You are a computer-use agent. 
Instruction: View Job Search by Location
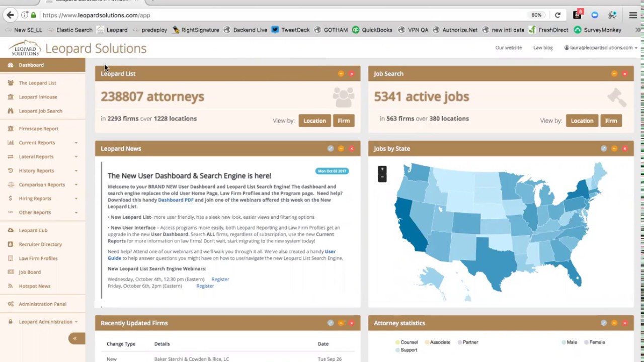582,121
